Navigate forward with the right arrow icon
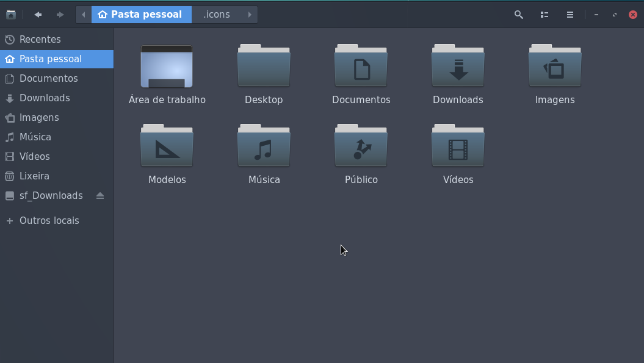Screen dimensions: 644x363 [59, 14]
